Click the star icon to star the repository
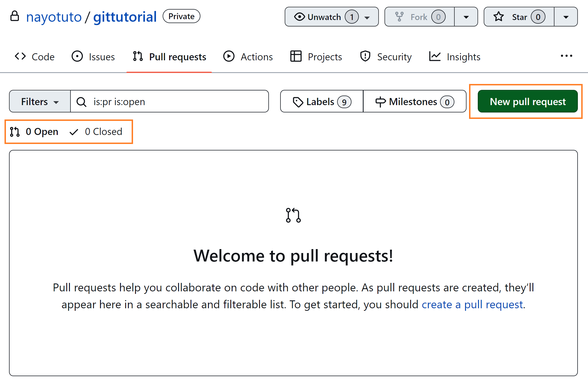588x388 pixels. pyautogui.click(x=498, y=17)
